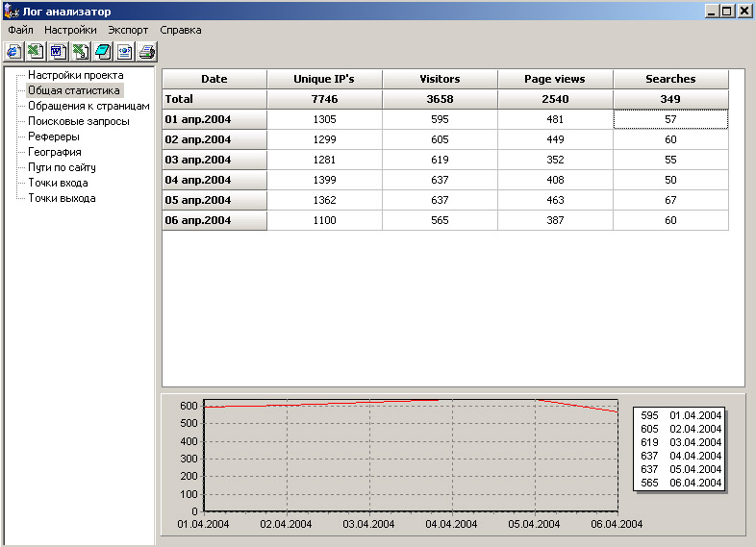Click the cyan book toolbar icon
This screenshot has height=547, width=756.
pyautogui.click(x=102, y=52)
